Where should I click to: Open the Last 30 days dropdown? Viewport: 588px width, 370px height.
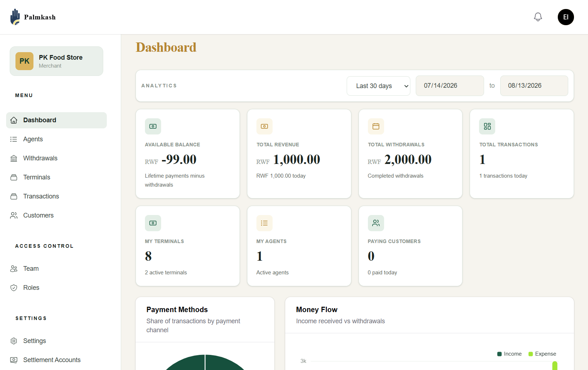(x=378, y=86)
